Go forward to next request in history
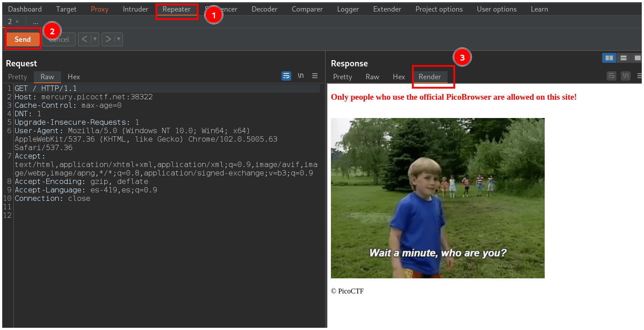Image resolution: width=644 pixels, height=330 pixels. 108,39
